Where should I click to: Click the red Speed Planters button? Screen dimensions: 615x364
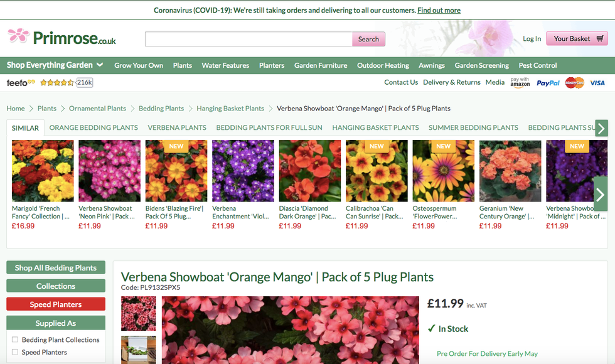[56, 304]
